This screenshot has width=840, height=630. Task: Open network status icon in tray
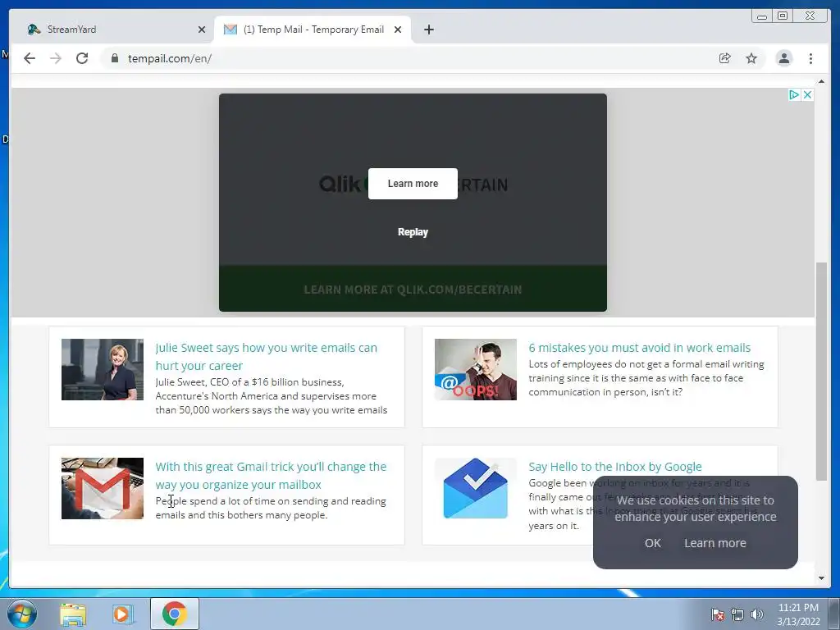coord(737,614)
